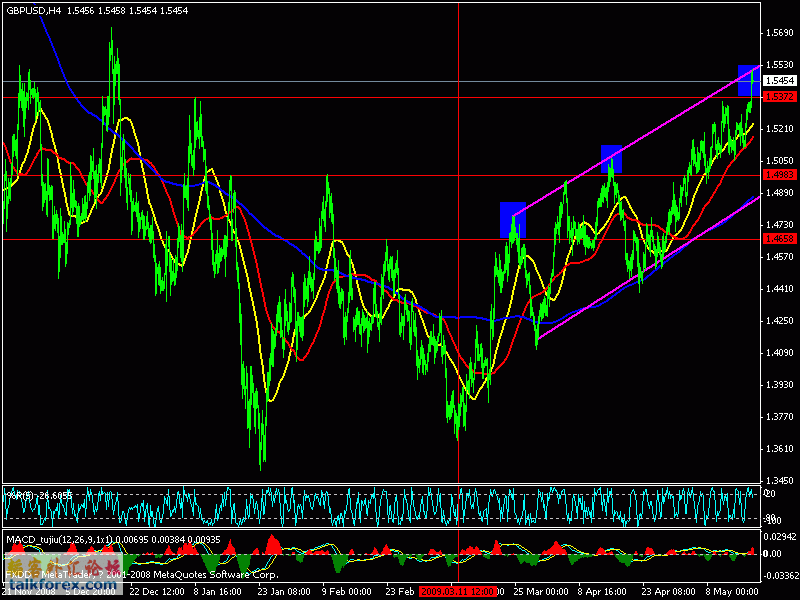Click the 1.4730 price scale value
800x600 pixels.
[x=780, y=224]
